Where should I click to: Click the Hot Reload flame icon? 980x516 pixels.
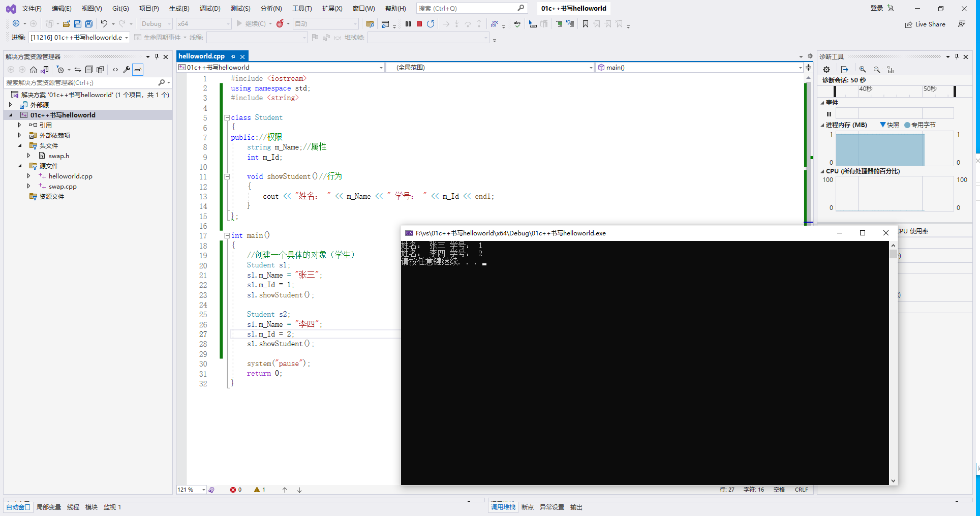coord(280,24)
